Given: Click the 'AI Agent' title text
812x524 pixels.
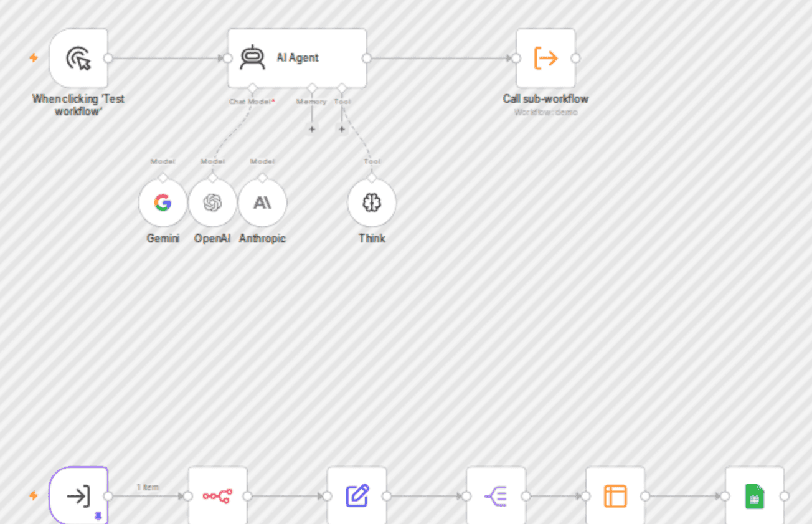Looking at the screenshot, I should (x=298, y=58).
